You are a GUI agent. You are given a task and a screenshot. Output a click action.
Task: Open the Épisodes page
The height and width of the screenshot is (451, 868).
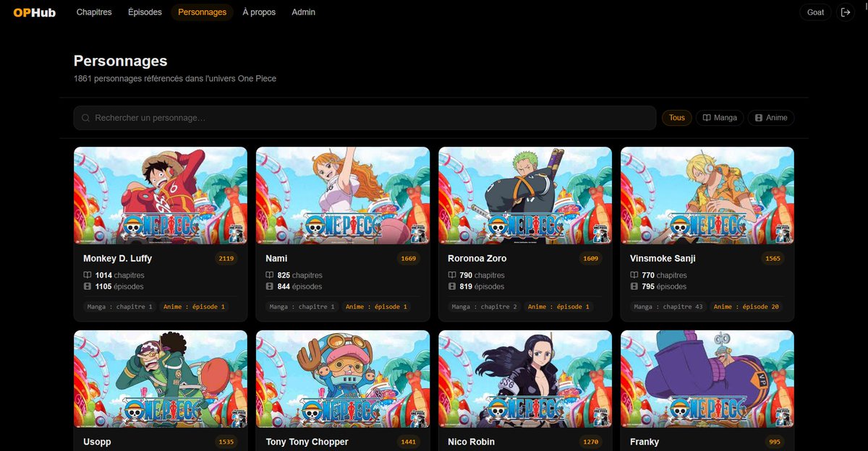pyautogui.click(x=145, y=12)
